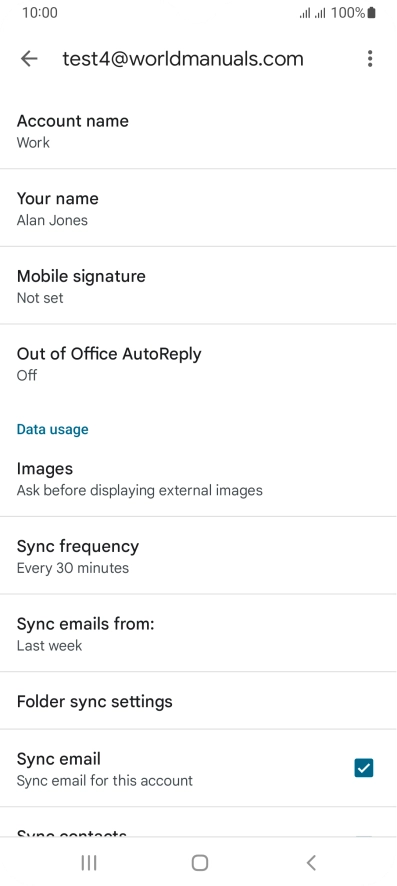Open Mobile signature setting
The height and width of the screenshot is (886, 397).
[x=198, y=285]
